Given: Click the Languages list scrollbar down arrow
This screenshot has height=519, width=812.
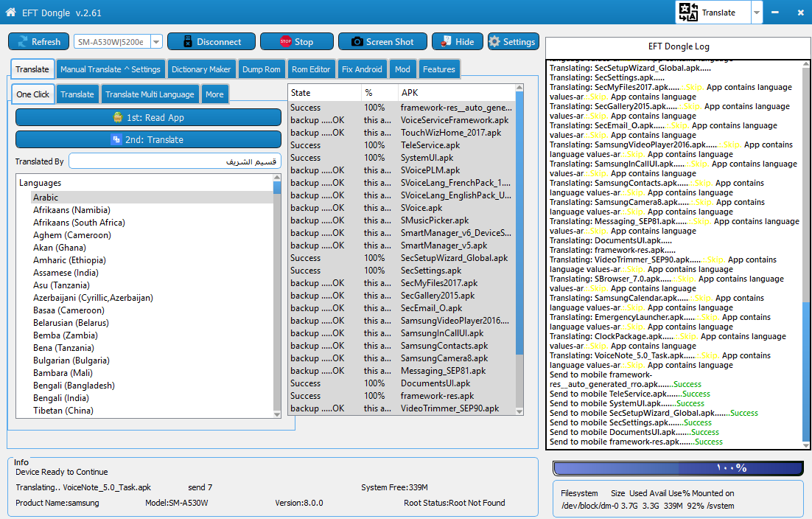Looking at the screenshot, I should pos(277,414).
